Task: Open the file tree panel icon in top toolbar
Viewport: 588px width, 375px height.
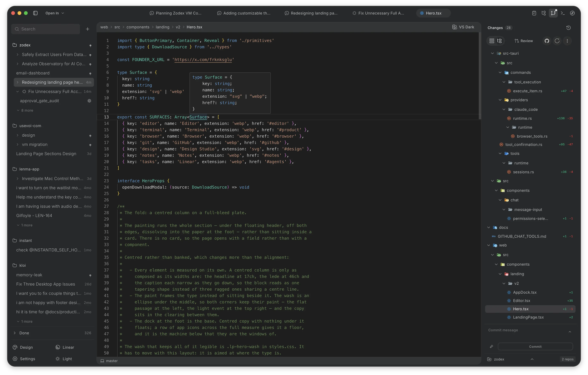Action: point(544,13)
